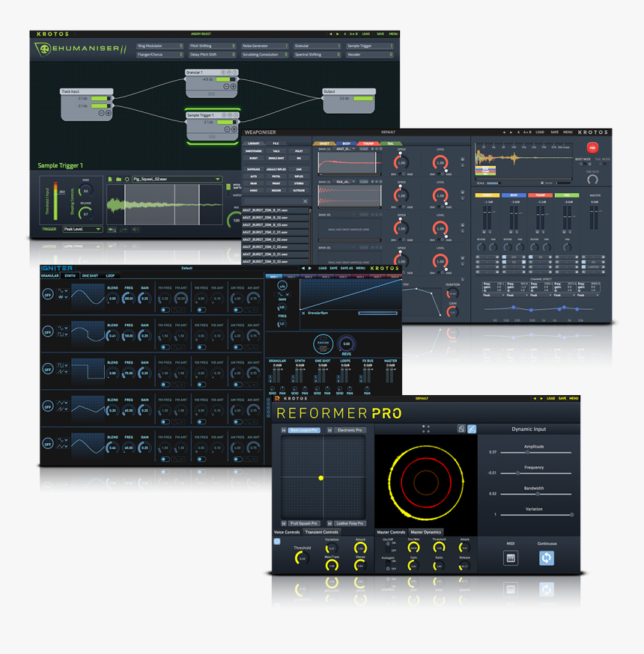Screen dimensions: 644x654
Task: Select BODY tab in Weaponiser
Action: point(347,144)
